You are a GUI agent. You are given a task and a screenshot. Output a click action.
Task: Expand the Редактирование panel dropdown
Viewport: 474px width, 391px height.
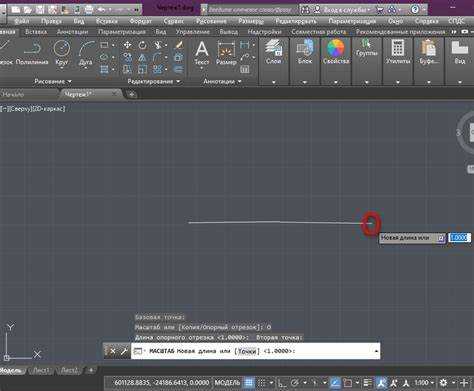[154, 81]
